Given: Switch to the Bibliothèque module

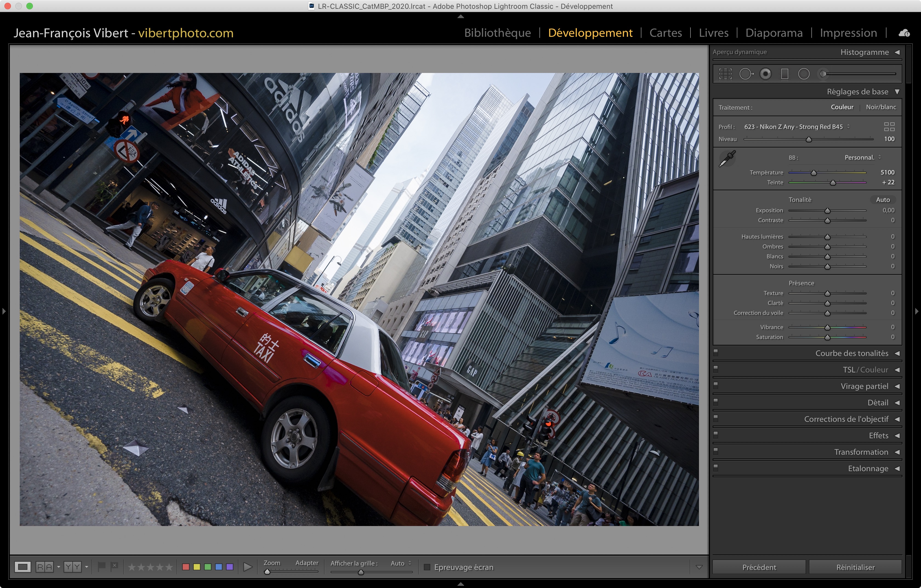Looking at the screenshot, I should click(497, 33).
